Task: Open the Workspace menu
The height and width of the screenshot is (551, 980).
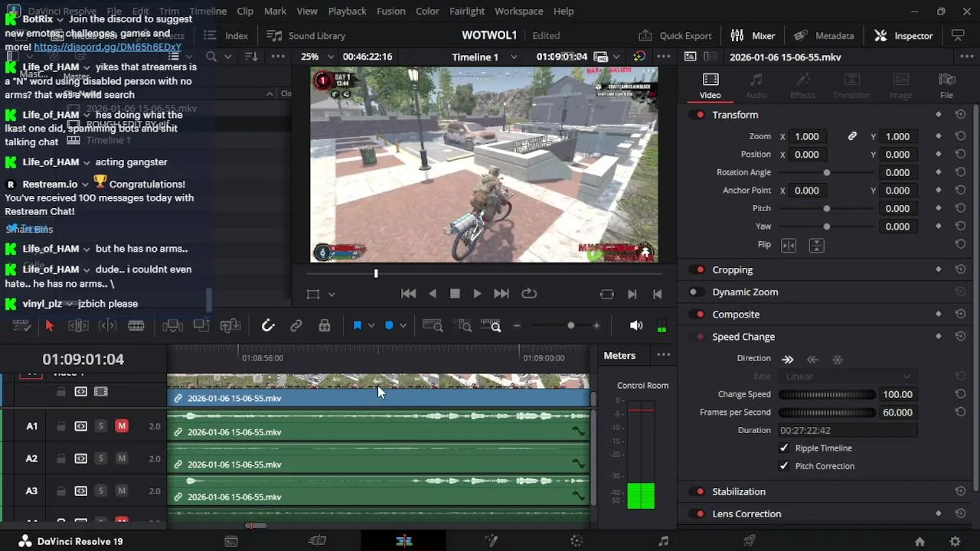Action: pyautogui.click(x=518, y=11)
